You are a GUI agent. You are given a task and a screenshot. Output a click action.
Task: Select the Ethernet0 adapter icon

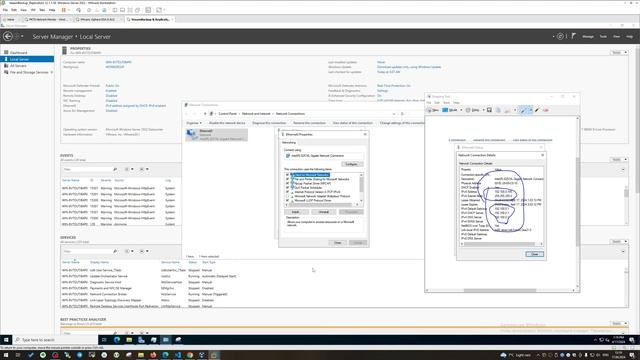click(216, 135)
